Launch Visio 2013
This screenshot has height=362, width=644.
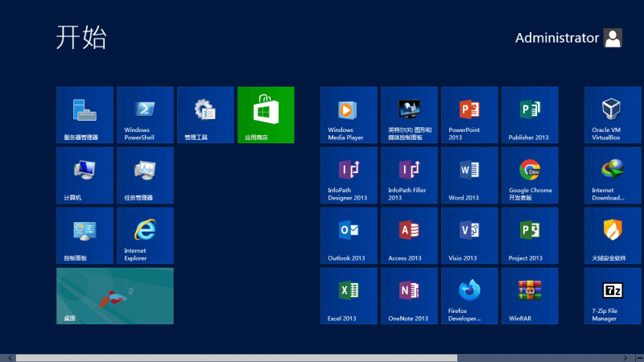pos(469,236)
